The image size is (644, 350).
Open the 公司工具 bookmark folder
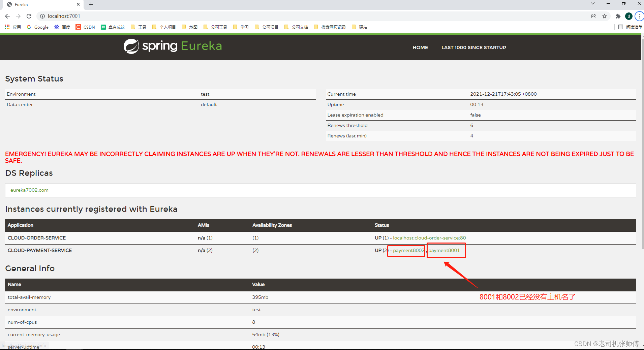click(x=215, y=27)
